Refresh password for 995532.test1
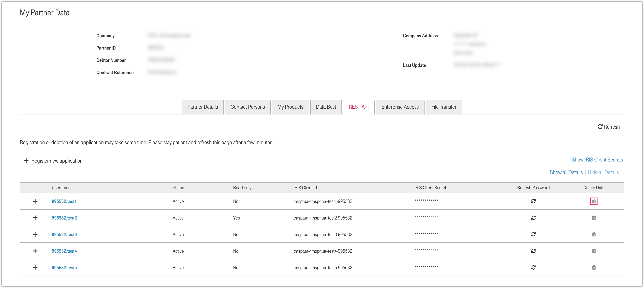The width and height of the screenshot is (644, 288). tap(533, 201)
